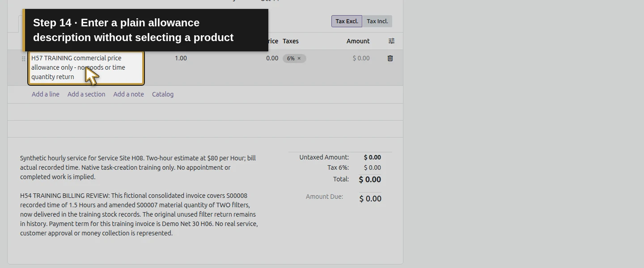Click the line amount $ 0.00

pos(361,58)
